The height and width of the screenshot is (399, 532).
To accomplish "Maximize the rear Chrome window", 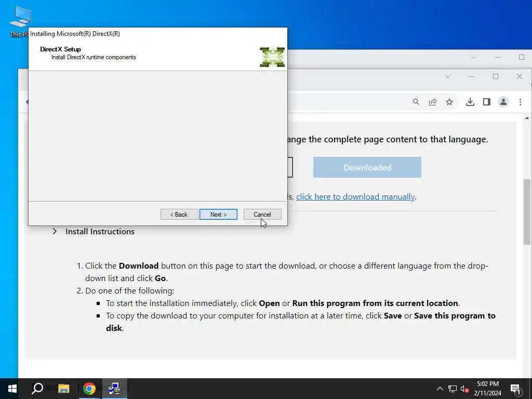I will click(522, 57).
